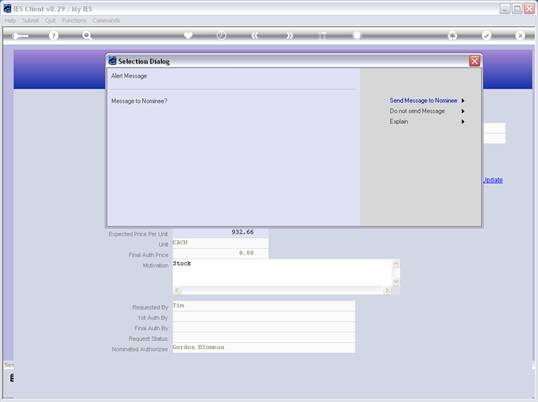
Task: Open the Help menu
Action: (10, 21)
